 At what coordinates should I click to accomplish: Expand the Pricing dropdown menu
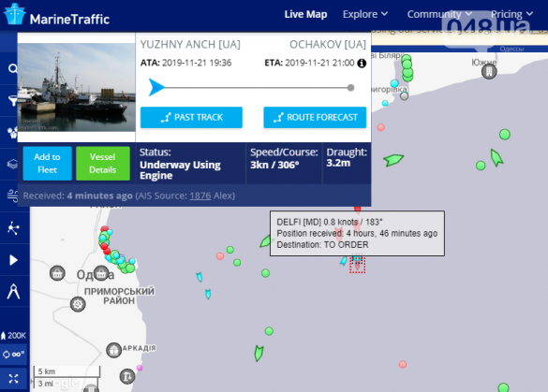coord(511,14)
